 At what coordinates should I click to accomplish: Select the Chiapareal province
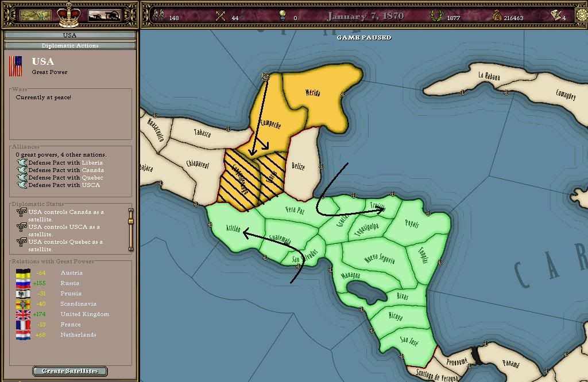[198, 164]
